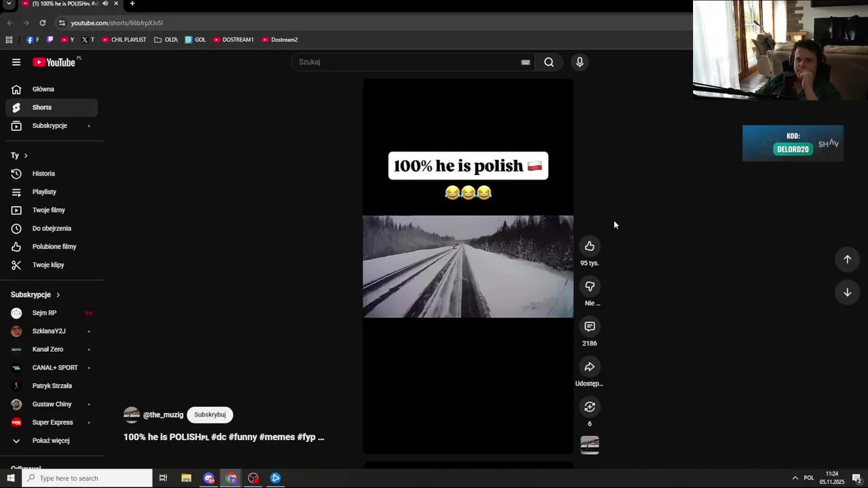Open the CHIL PLAYLIST bookmark
Image resolution: width=868 pixels, height=488 pixels.
pos(124,40)
